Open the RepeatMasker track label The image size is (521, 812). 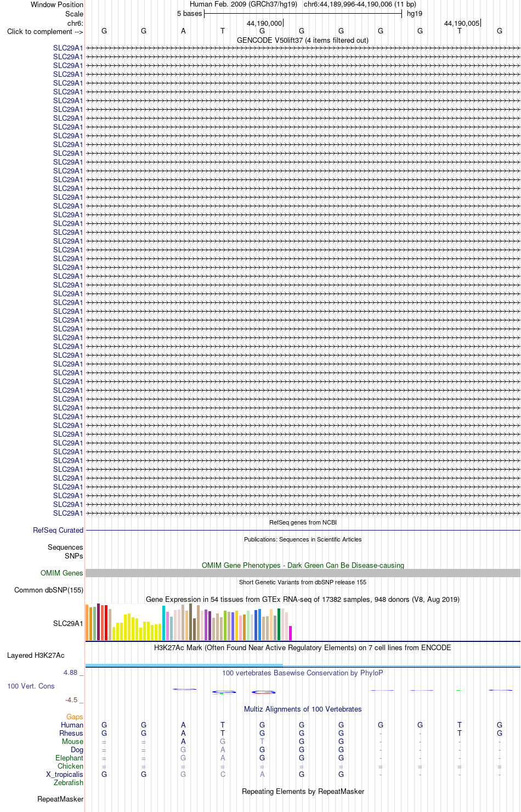(60, 799)
